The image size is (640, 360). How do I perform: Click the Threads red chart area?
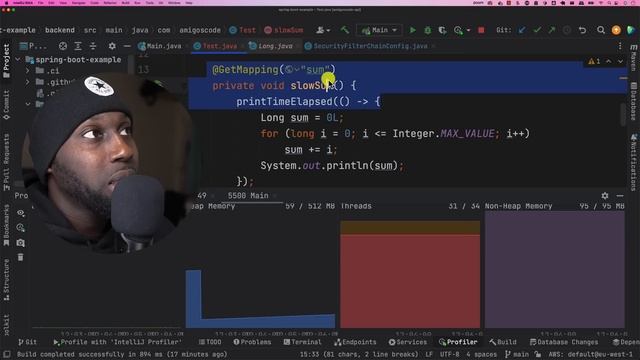pos(410,281)
